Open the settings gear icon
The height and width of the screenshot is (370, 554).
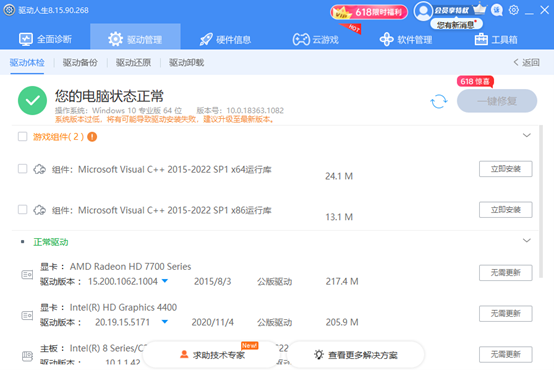tap(514, 10)
